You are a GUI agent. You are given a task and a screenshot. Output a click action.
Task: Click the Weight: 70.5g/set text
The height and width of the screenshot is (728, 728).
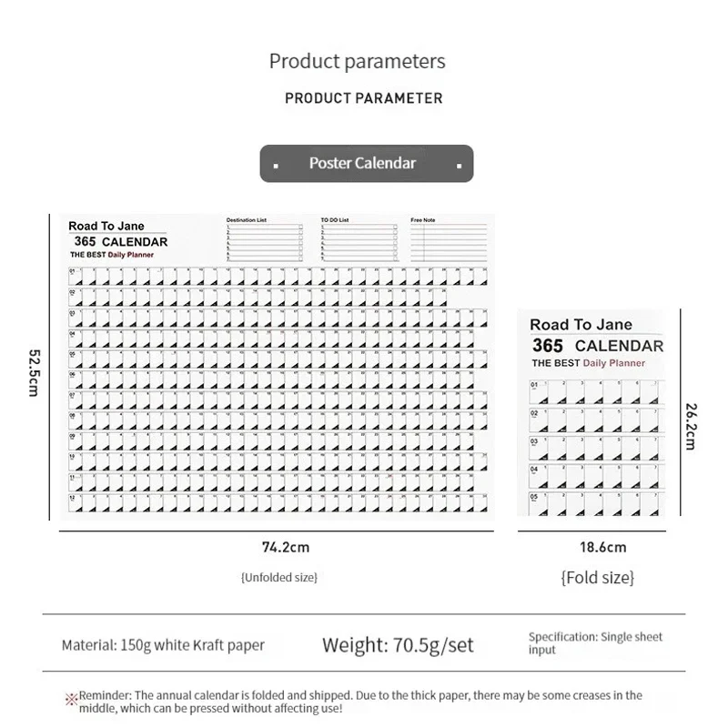pos(398,645)
